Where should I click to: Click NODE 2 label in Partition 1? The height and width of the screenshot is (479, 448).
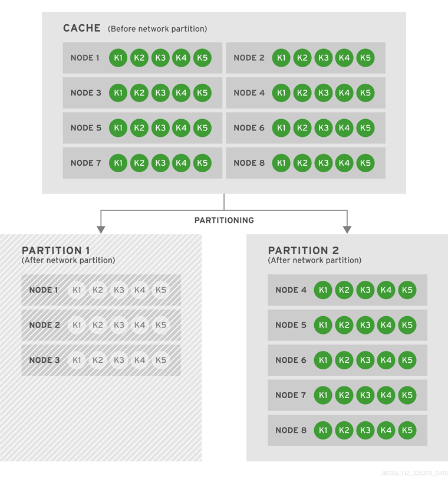(44, 325)
